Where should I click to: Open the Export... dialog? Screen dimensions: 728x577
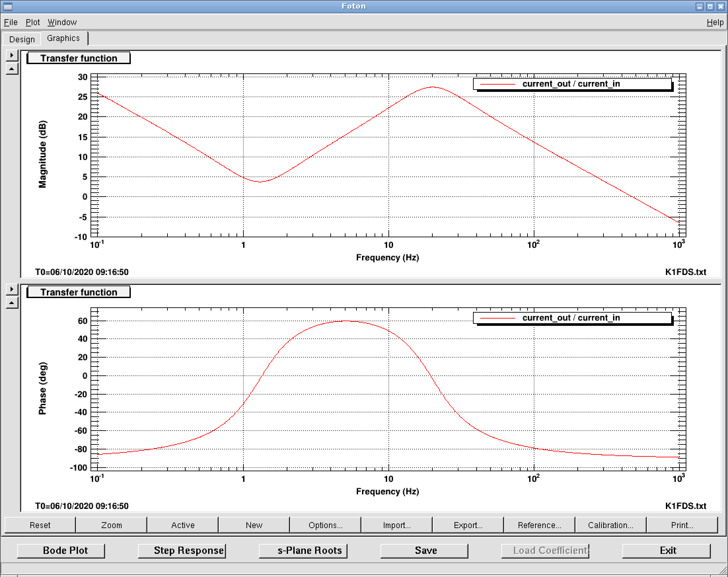click(468, 525)
